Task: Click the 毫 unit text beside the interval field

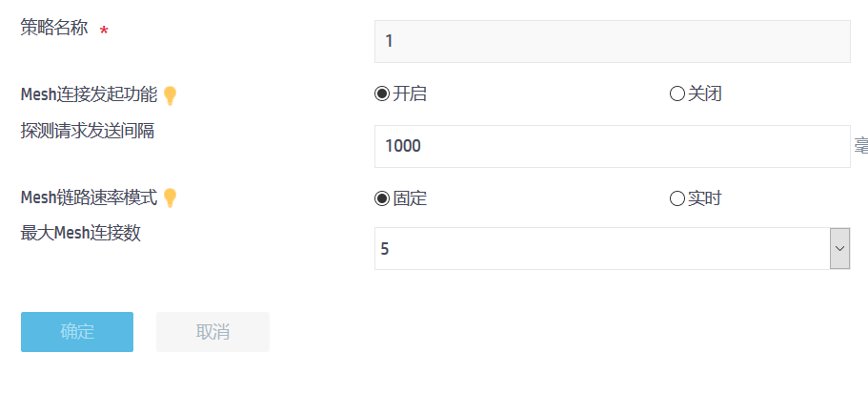Action: pos(860,146)
